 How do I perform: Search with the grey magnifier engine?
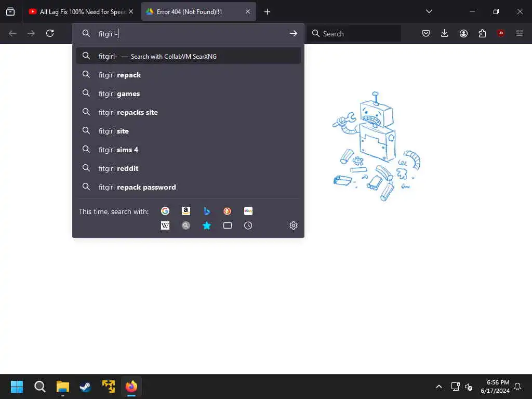pyautogui.click(x=186, y=225)
